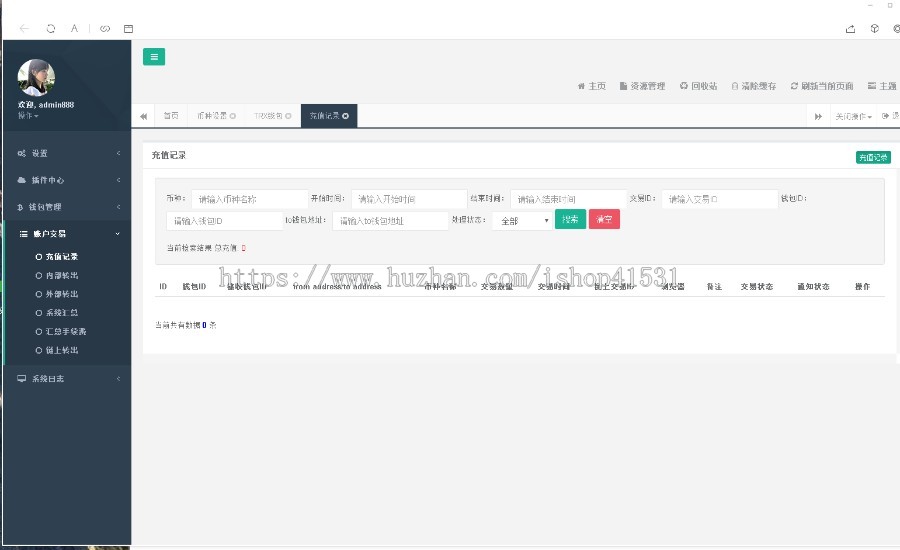Click the 系统日志 monitor icon
The image size is (900, 550).
(22, 378)
